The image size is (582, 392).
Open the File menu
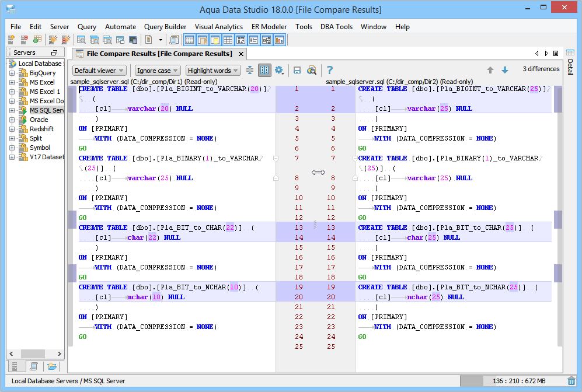pyautogui.click(x=16, y=27)
